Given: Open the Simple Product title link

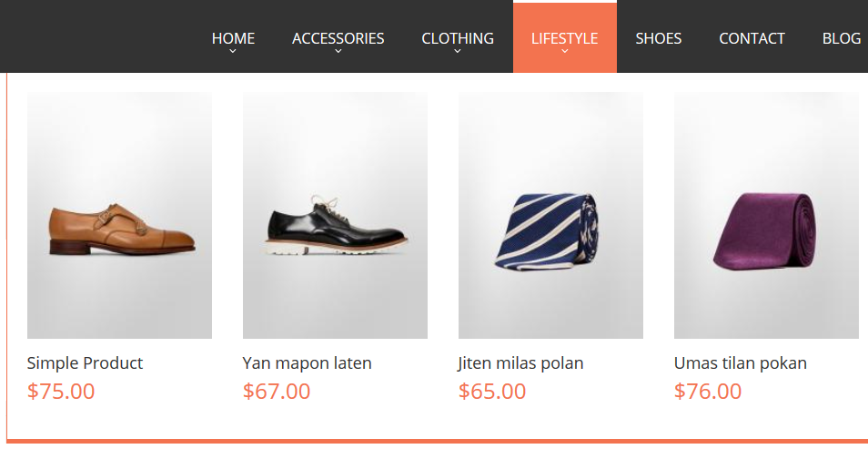Looking at the screenshot, I should coord(86,362).
